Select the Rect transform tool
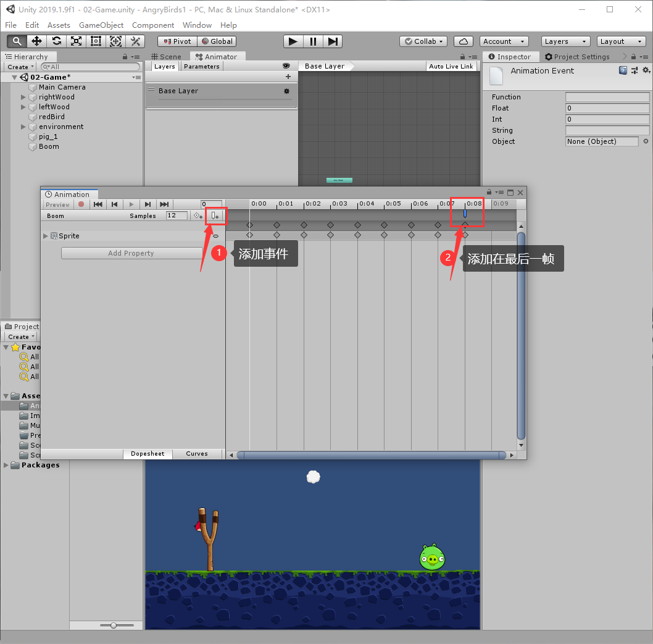 96,41
